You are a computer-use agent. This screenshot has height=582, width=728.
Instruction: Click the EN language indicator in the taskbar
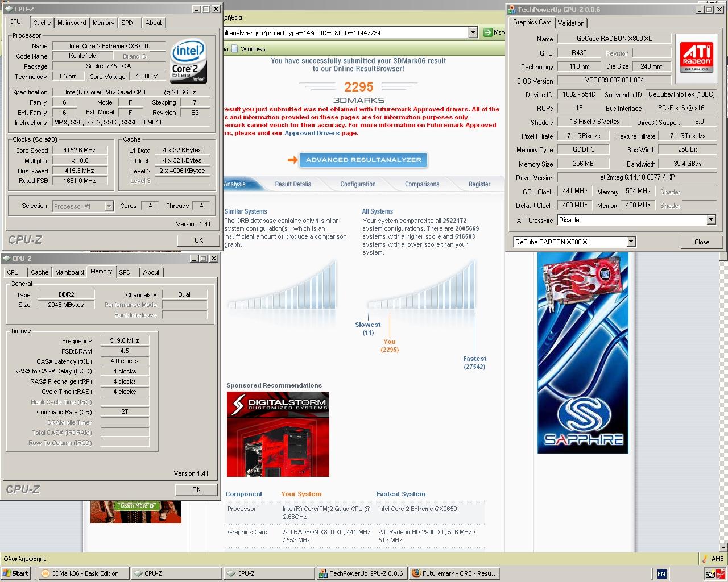[661, 574]
